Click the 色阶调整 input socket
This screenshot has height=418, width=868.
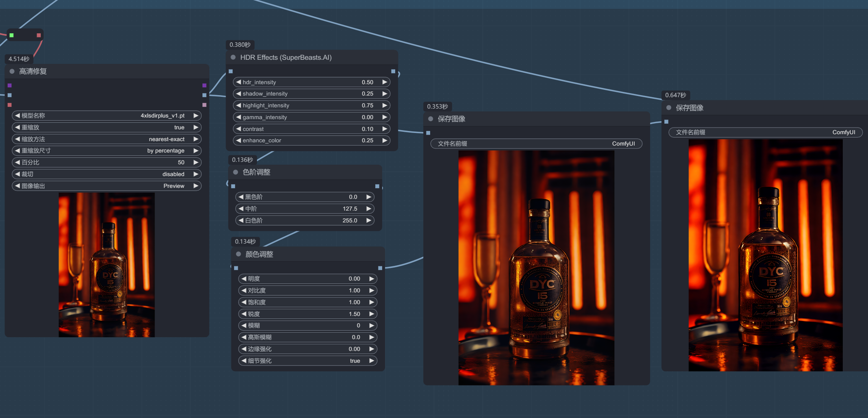tap(233, 186)
